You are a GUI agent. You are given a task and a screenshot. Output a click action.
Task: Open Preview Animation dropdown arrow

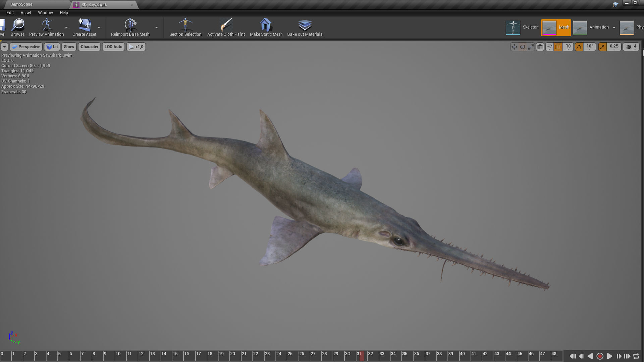point(66,28)
